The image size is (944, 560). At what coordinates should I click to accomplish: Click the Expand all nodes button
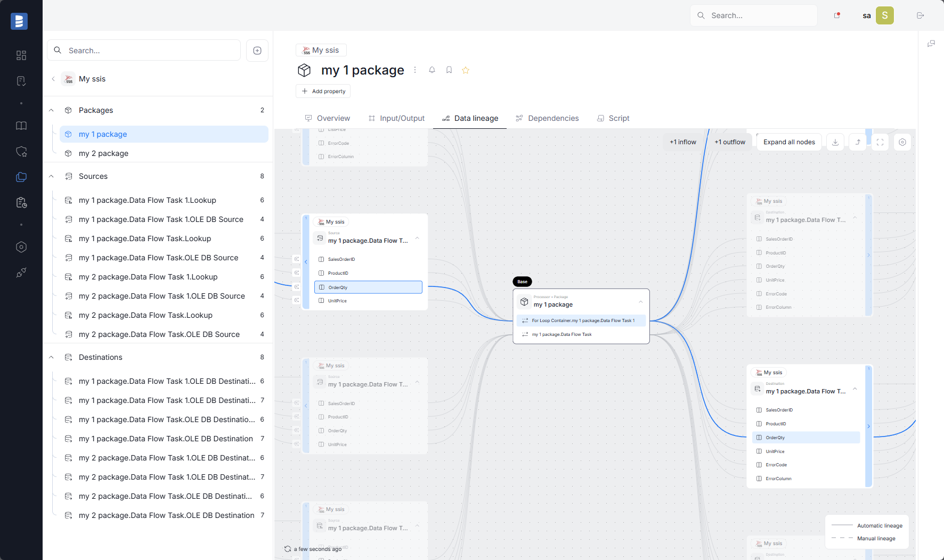pos(789,142)
